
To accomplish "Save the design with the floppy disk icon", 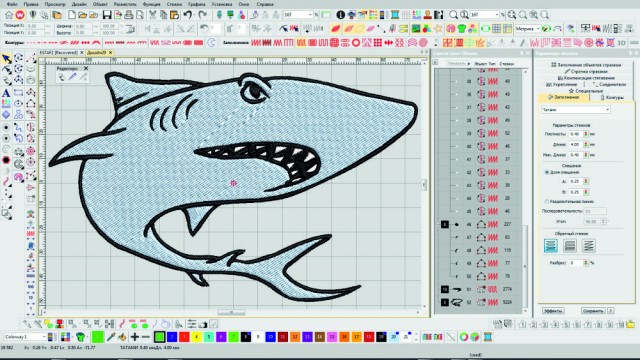I will pos(107,15).
